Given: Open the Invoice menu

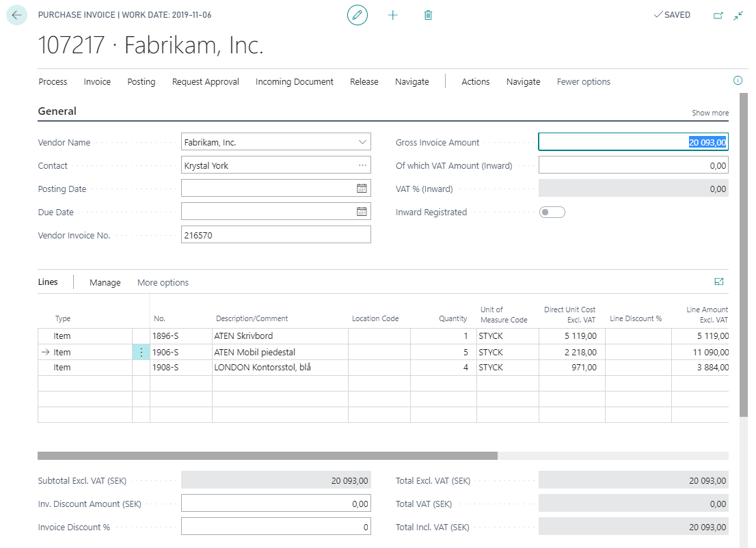Looking at the screenshot, I should click(x=97, y=82).
